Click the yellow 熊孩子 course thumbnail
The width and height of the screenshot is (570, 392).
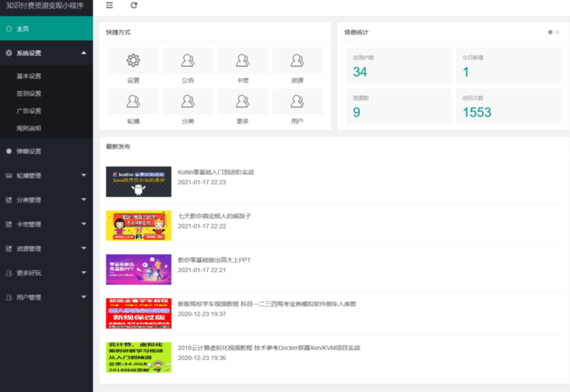click(139, 226)
